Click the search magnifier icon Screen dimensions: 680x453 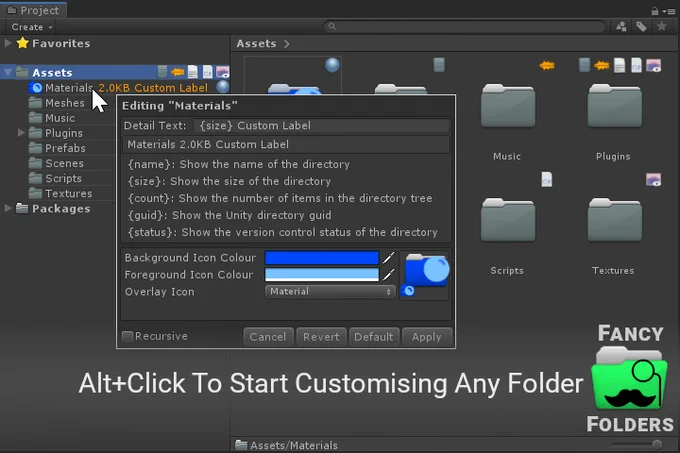tap(332, 26)
